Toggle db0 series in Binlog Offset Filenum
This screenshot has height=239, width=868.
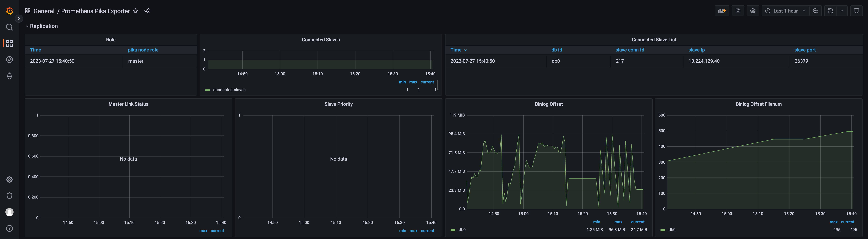click(672, 230)
